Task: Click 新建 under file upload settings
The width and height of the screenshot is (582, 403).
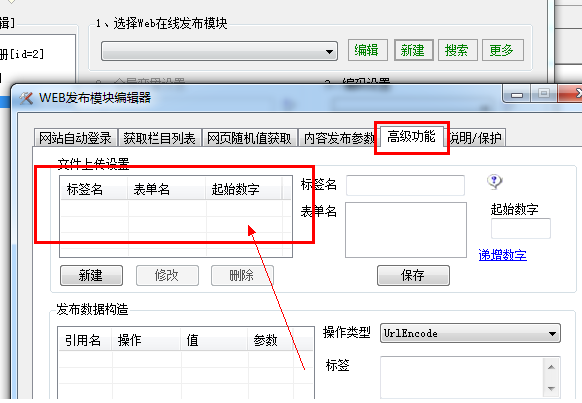Action: coord(91,275)
